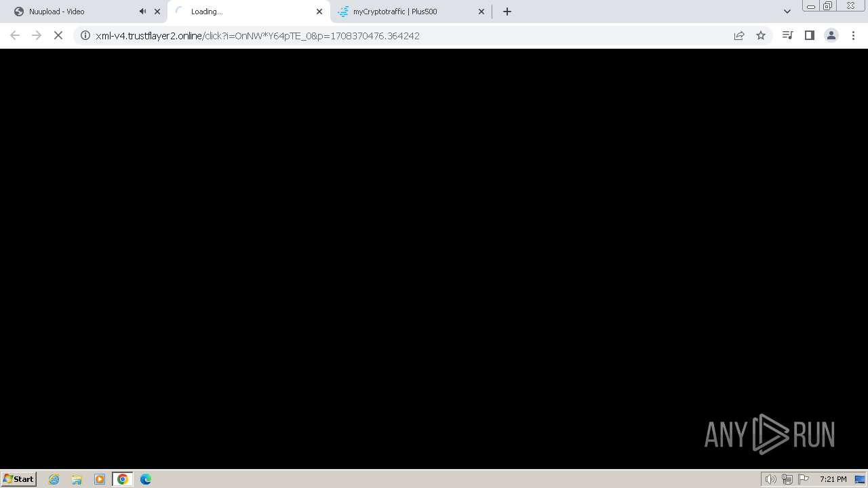
Task: Stop loading the page
Action: point(58,35)
